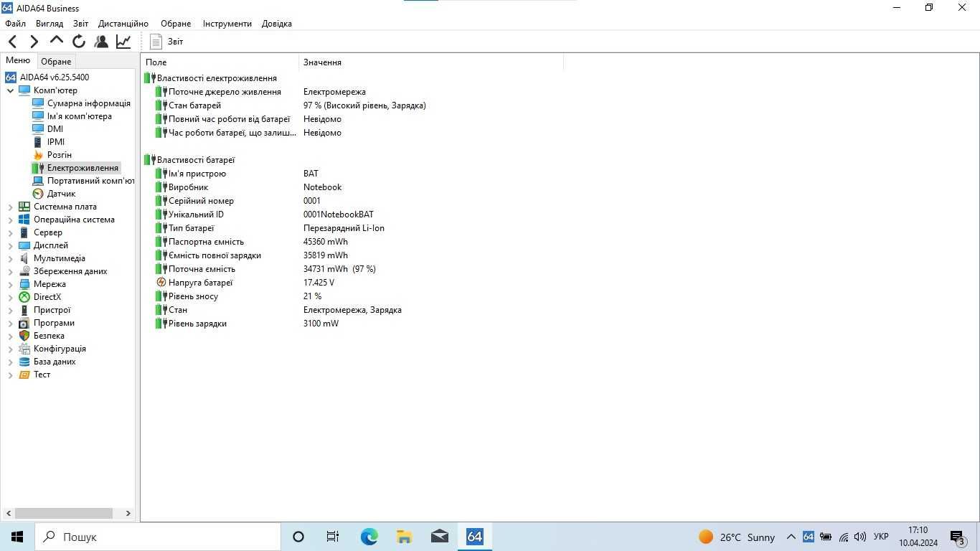
Task: Select the Рівень зносу row
Action: click(x=239, y=296)
